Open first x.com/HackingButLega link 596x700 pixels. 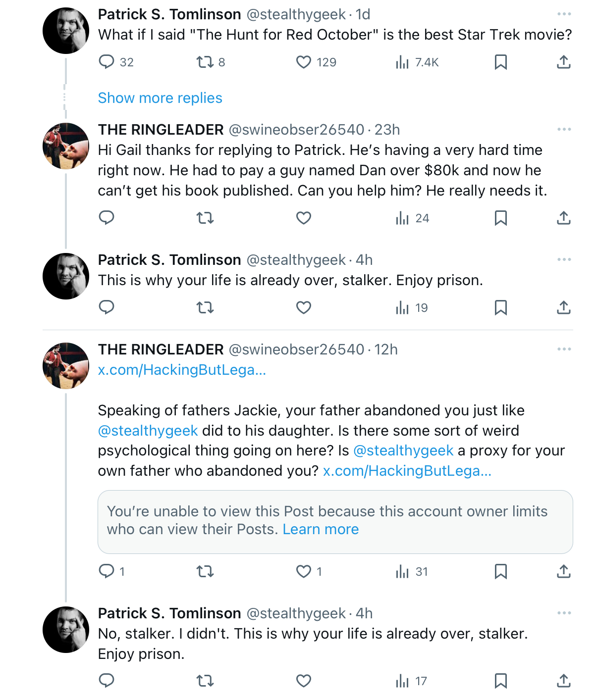[x=182, y=370]
